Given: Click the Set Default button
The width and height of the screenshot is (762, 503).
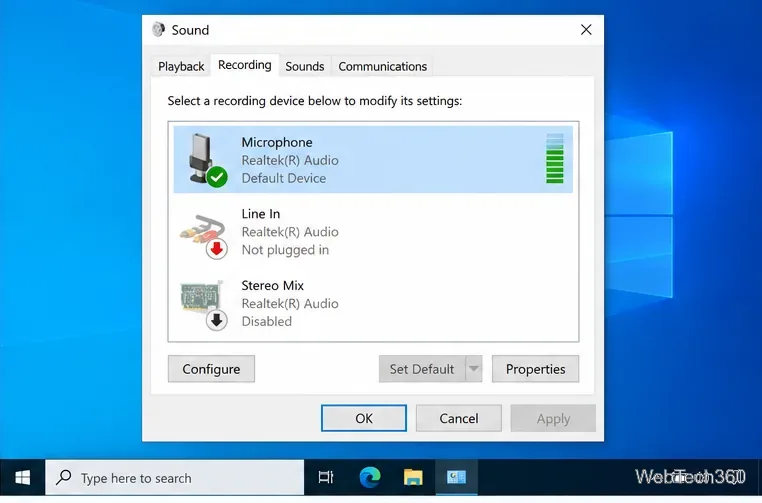Looking at the screenshot, I should pyautogui.click(x=422, y=369).
